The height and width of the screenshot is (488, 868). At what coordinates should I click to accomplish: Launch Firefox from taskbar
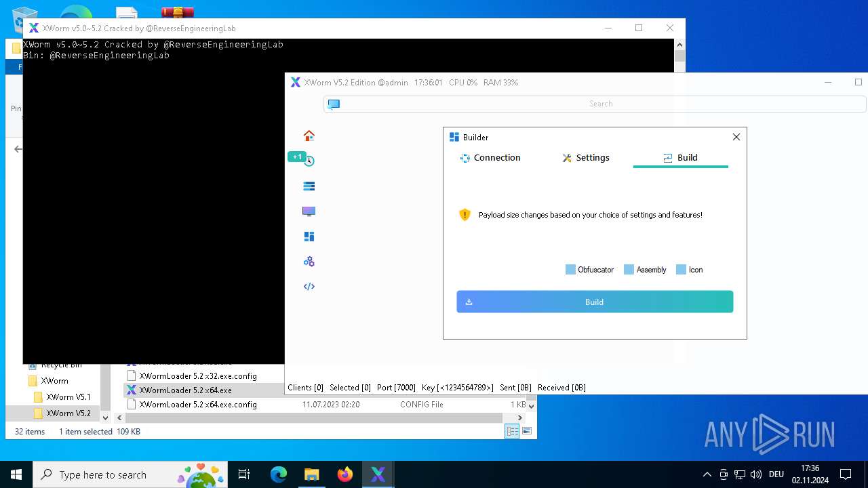point(344,474)
